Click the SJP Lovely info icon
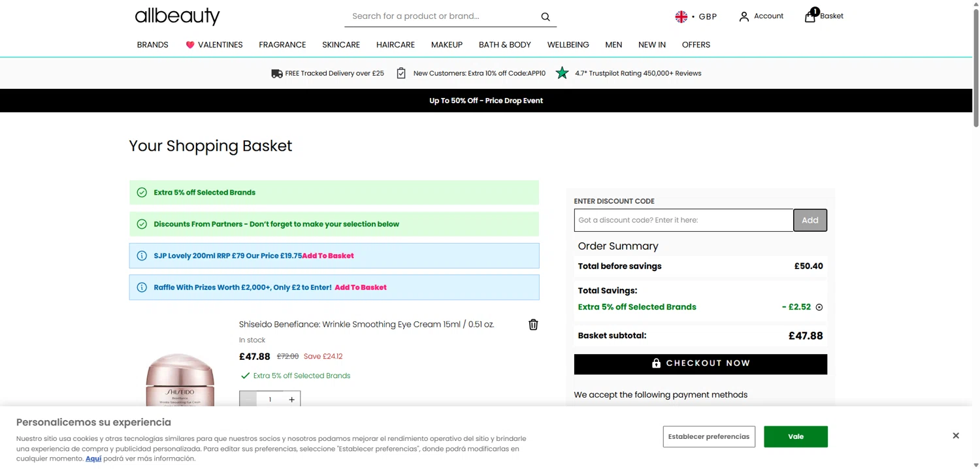 pyautogui.click(x=142, y=255)
